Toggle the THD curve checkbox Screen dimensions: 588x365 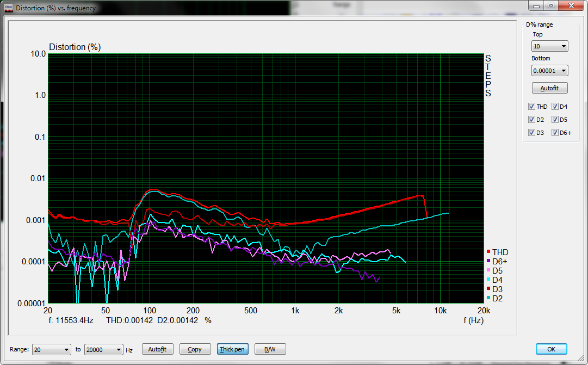point(531,107)
